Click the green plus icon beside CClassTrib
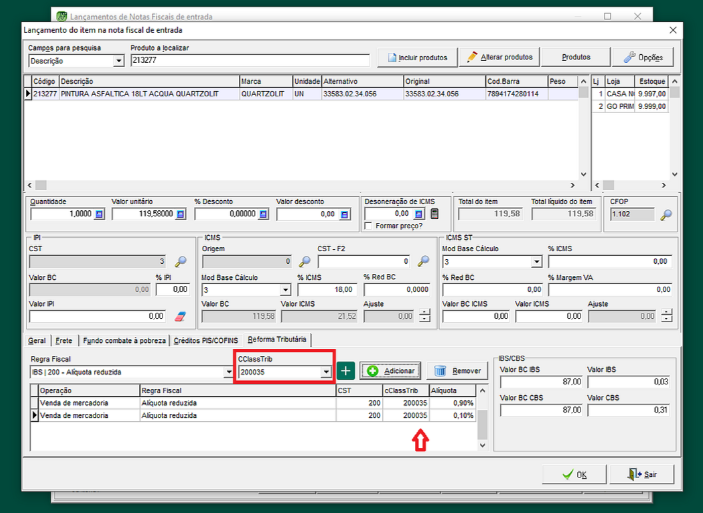Viewport: 703px width, 513px height. tap(346, 371)
